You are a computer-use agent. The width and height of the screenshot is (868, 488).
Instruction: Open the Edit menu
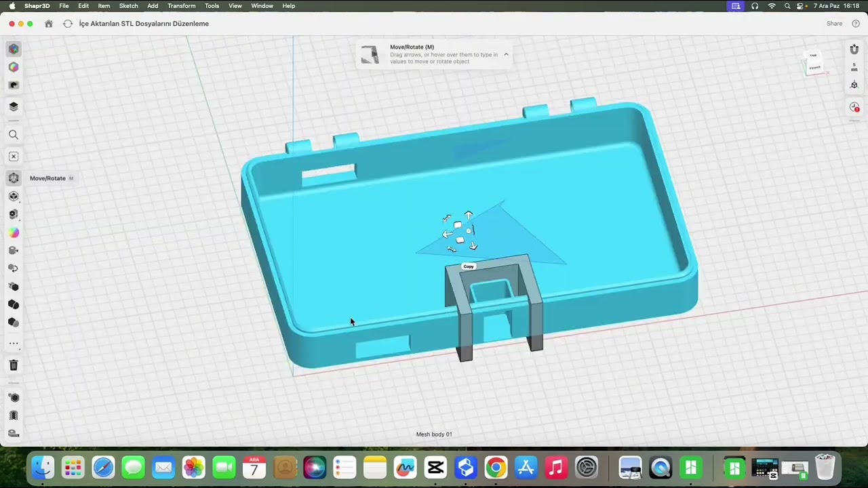(83, 6)
